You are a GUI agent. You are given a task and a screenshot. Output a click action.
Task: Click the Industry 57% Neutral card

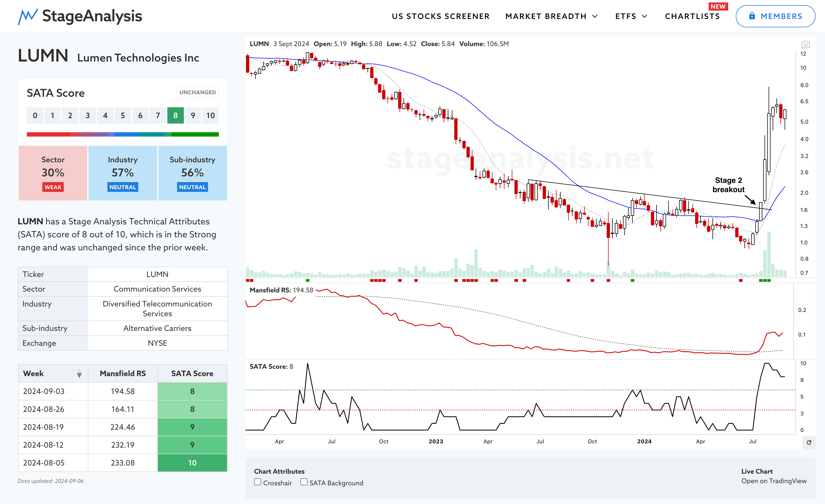(x=123, y=173)
